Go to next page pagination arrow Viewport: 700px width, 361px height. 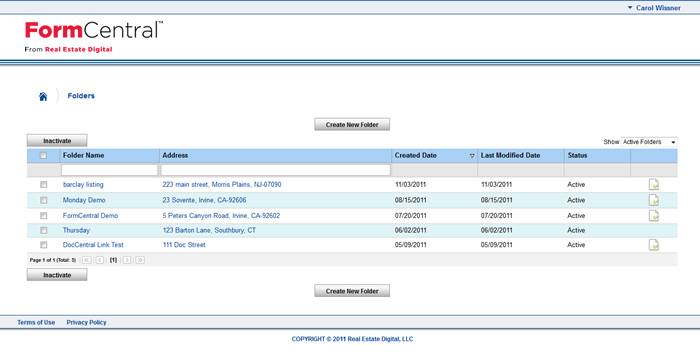pyautogui.click(x=127, y=260)
